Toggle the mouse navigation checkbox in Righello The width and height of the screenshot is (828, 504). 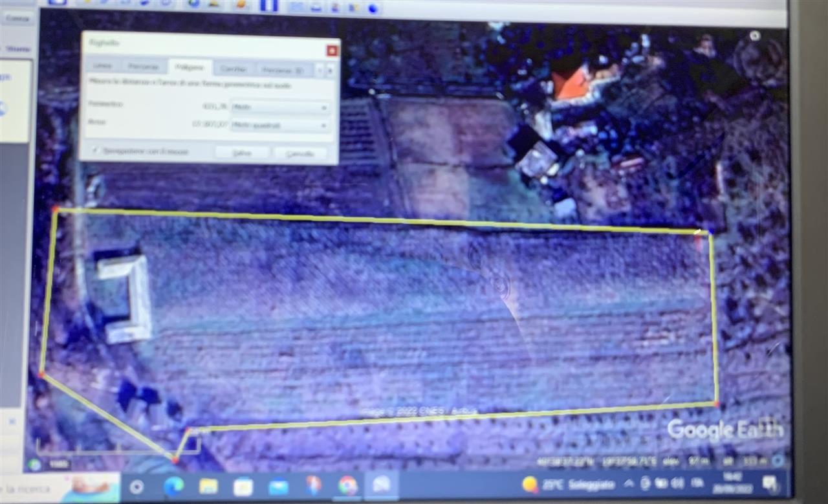tap(96, 151)
